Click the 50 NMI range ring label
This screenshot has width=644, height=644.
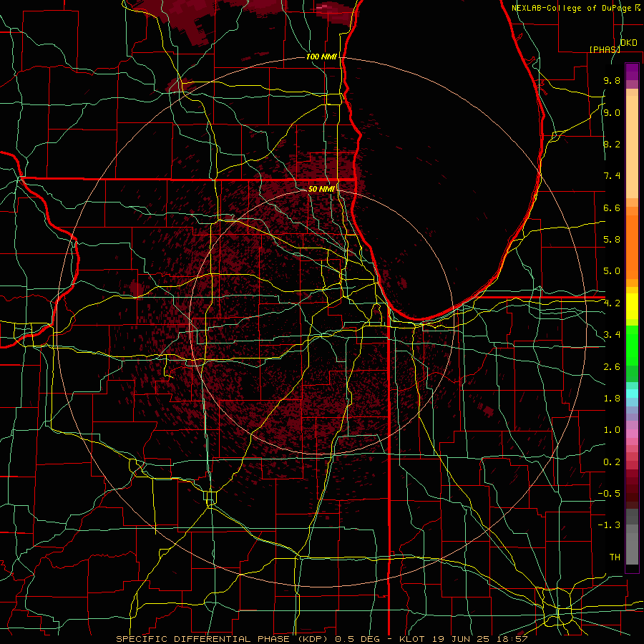click(321, 189)
